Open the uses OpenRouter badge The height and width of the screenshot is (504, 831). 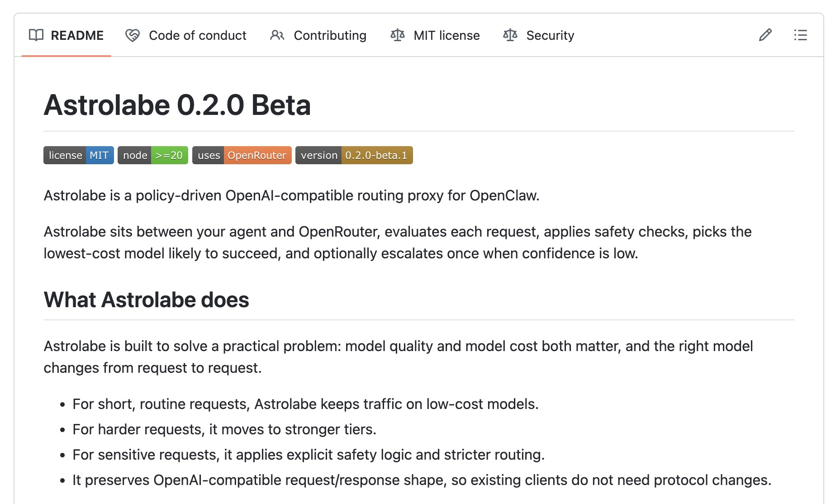click(x=242, y=155)
